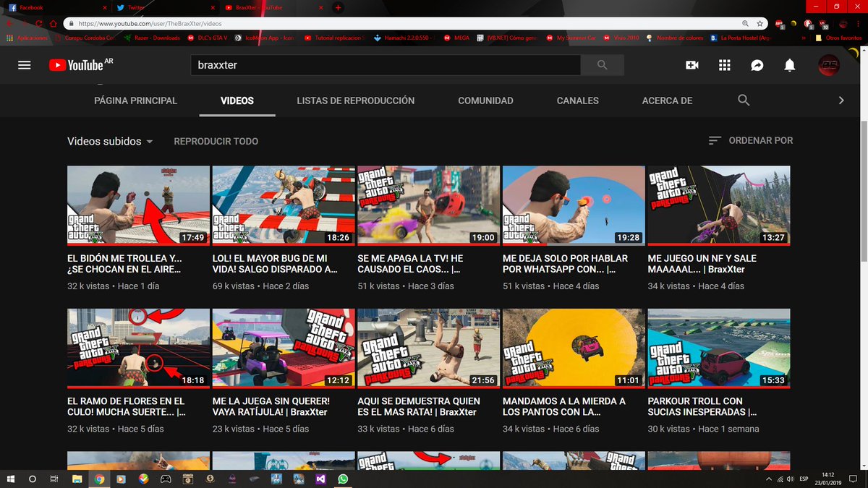Viewport: 868px width, 488px height.
Task: Open the YouTube apps grid
Action: pyautogui.click(x=725, y=65)
